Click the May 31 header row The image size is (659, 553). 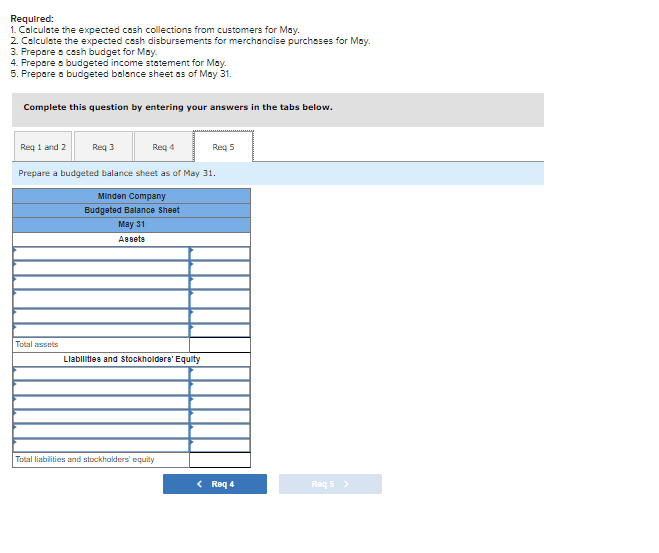[132, 224]
